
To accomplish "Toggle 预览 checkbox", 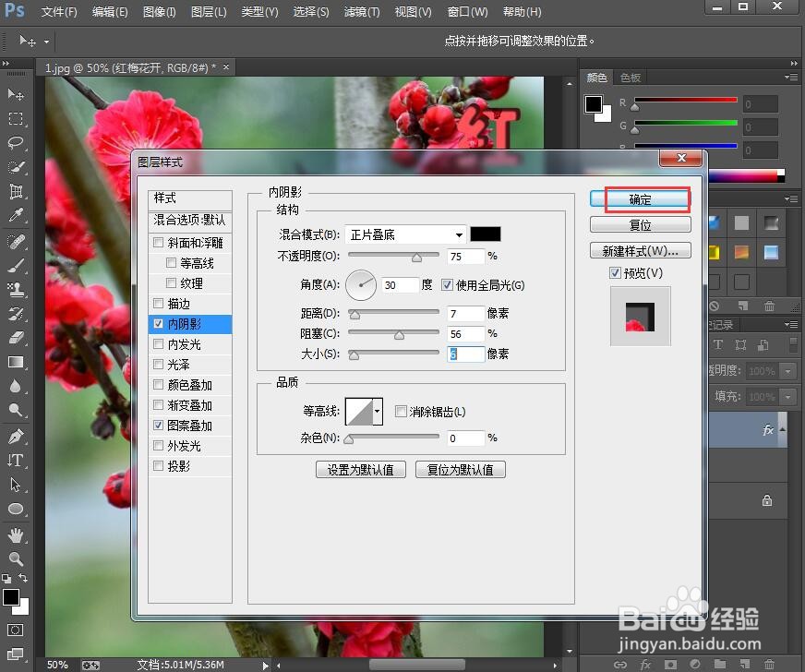I will 615,272.
